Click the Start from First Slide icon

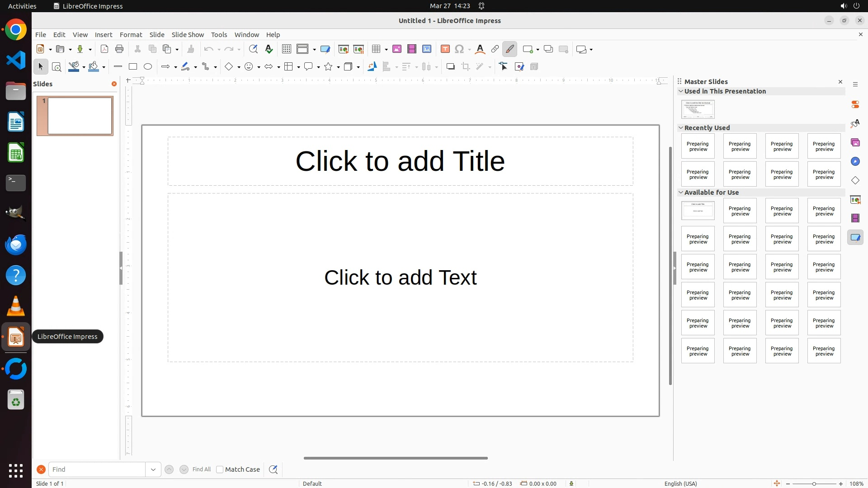click(x=343, y=49)
